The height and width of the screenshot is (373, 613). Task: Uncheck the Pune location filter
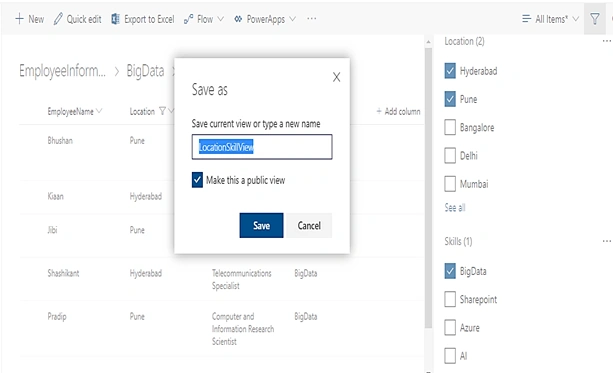click(x=450, y=99)
